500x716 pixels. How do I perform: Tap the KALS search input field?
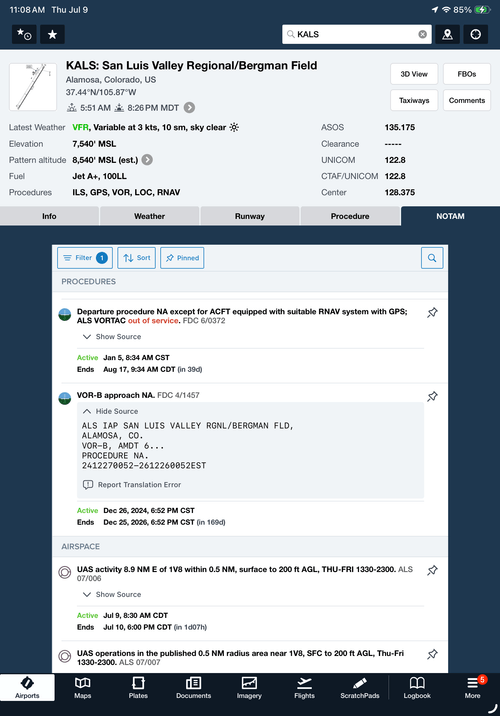point(357,34)
